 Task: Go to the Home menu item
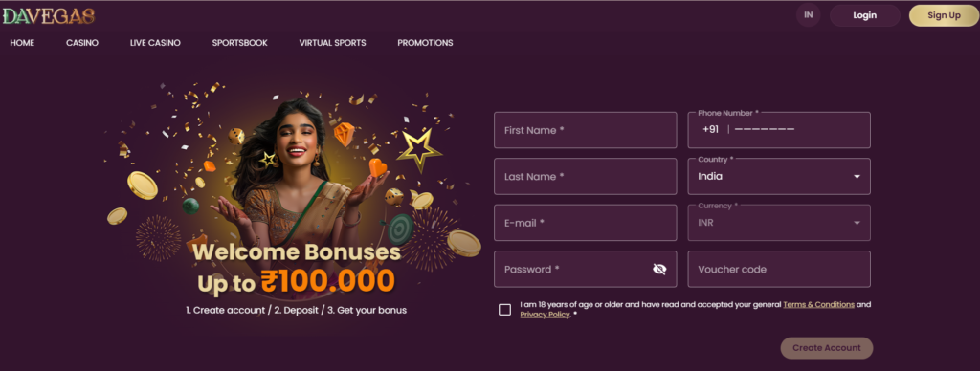tap(22, 43)
